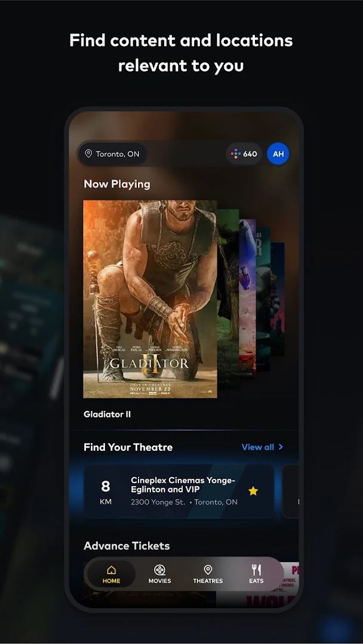Open the AH profile avatar
This screenshot has height=644, width=363.
point(278,154)
